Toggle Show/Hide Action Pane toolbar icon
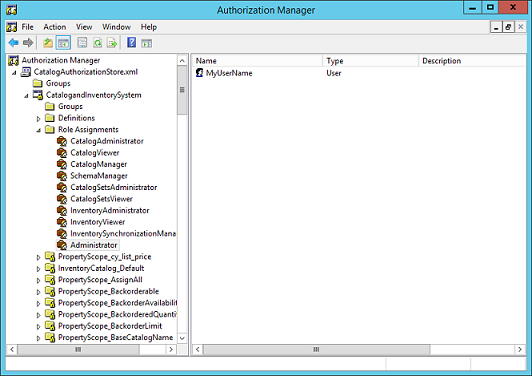This screenshot has width=532, height=376. tap(147, 43)
